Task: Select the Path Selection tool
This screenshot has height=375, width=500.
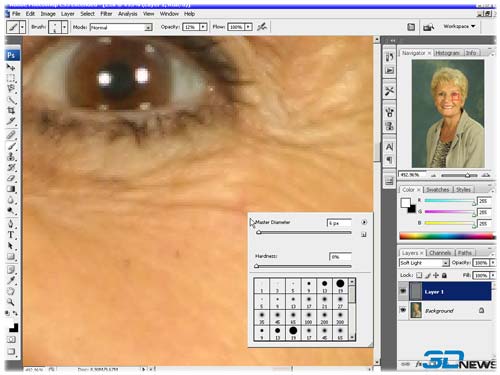Action: click(x=11, y=246)
